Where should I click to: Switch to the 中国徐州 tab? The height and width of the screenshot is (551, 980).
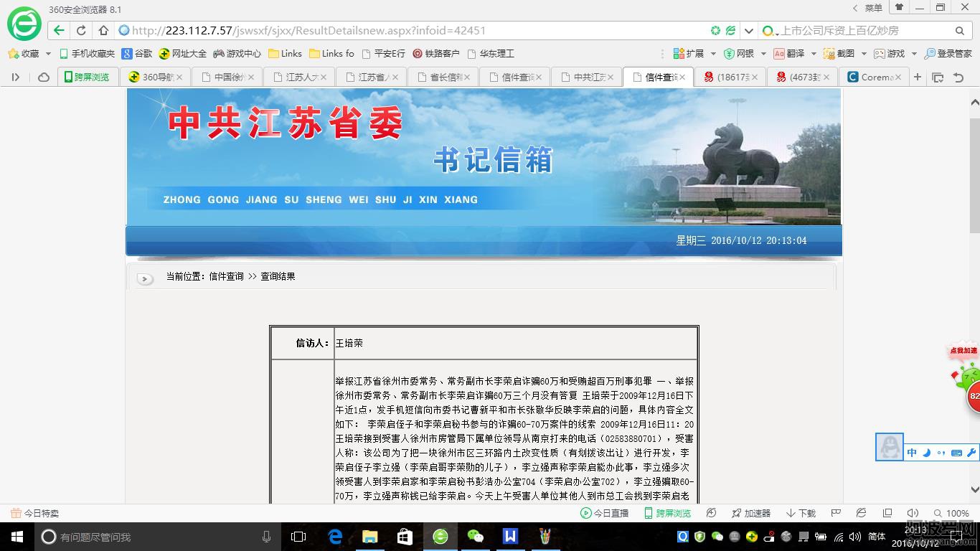(227, 77)
